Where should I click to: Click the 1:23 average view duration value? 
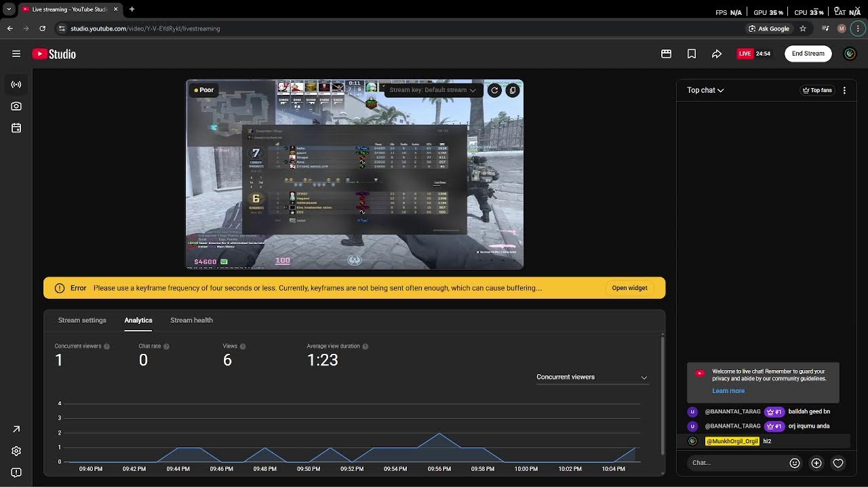click(x=323, y=360)
